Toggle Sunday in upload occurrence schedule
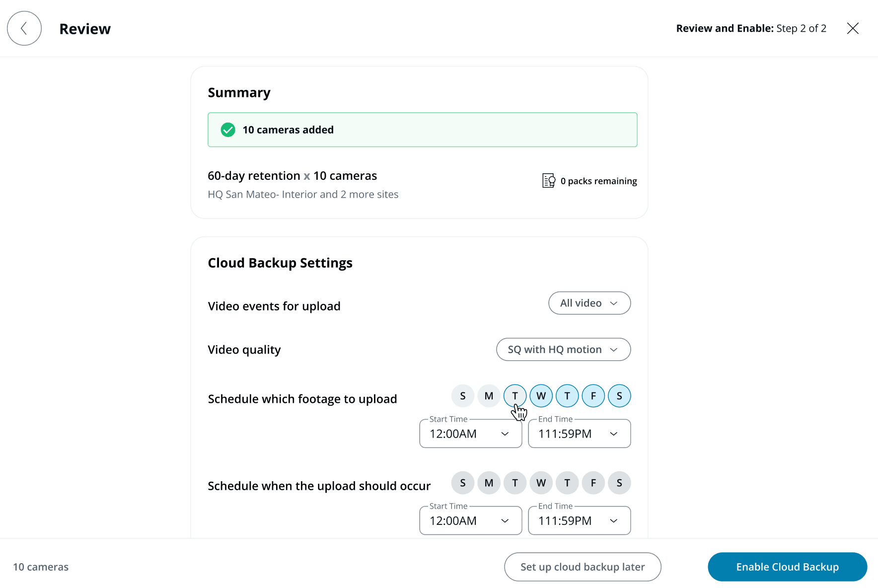The height and width of the screenshot is (588, 878). 463,483
